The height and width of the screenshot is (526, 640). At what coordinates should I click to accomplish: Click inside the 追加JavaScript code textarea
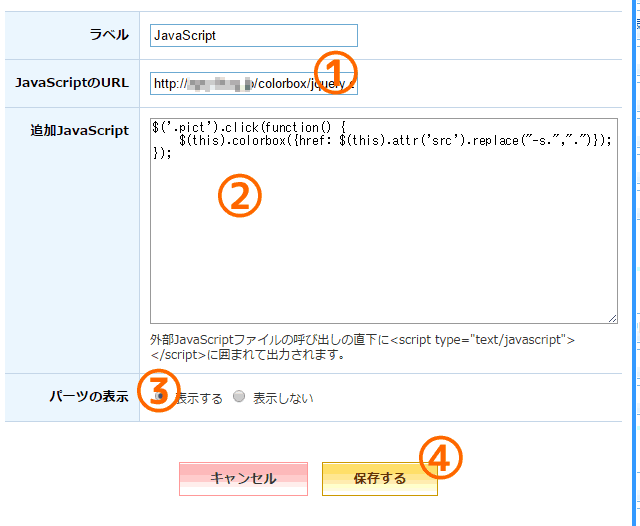(x=384, y=221)
